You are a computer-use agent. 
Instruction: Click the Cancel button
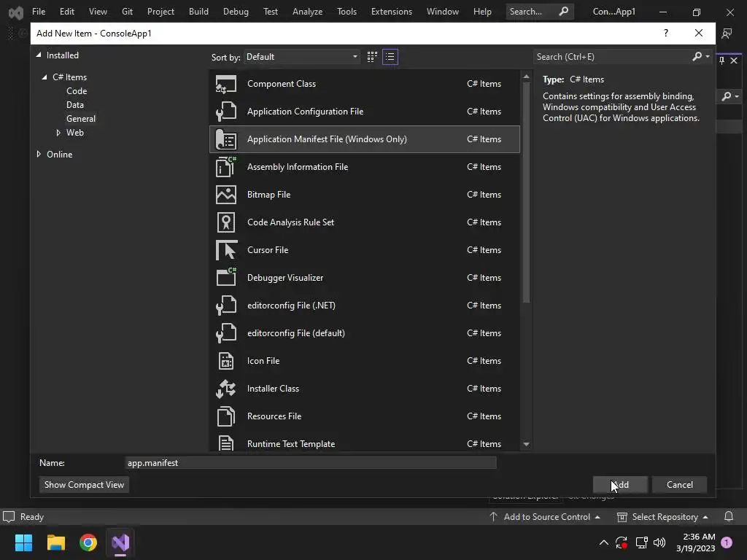680,485
